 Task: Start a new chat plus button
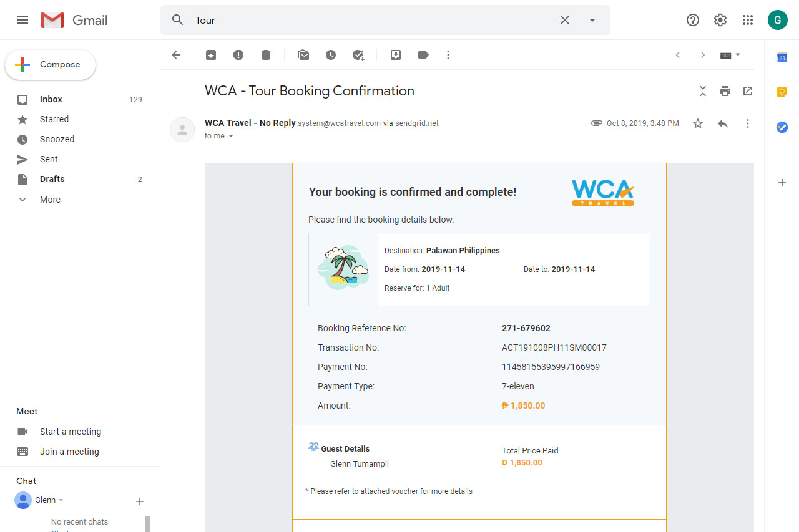click(x=140, y=501)
